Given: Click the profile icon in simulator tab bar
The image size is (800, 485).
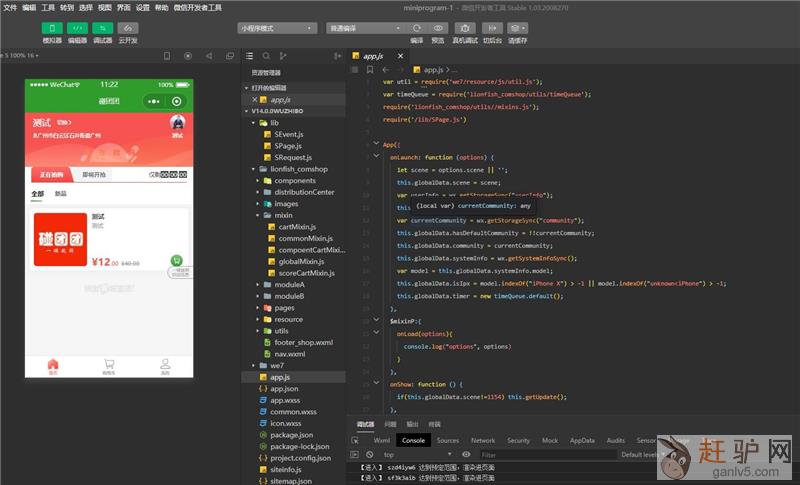Looking at the screenshot, I should pos(165,365).
